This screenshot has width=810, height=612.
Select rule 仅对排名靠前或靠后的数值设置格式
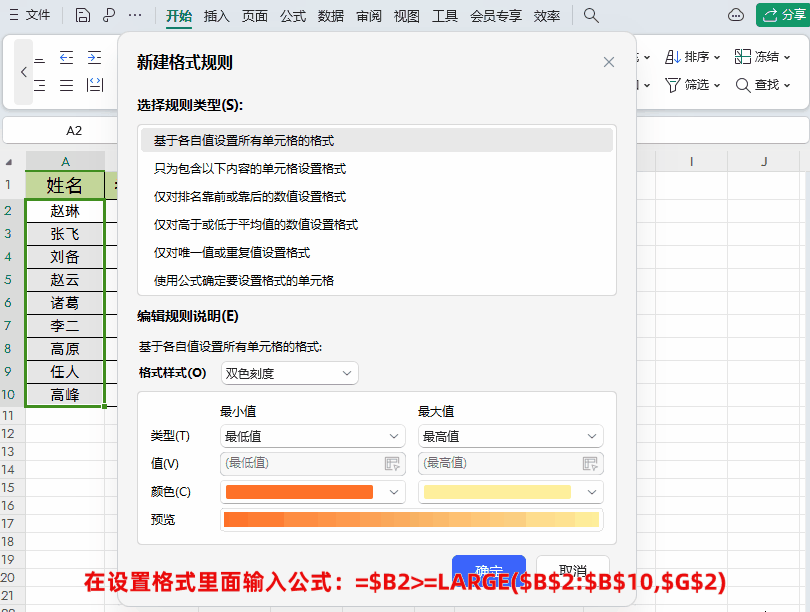tap(377, 196)
